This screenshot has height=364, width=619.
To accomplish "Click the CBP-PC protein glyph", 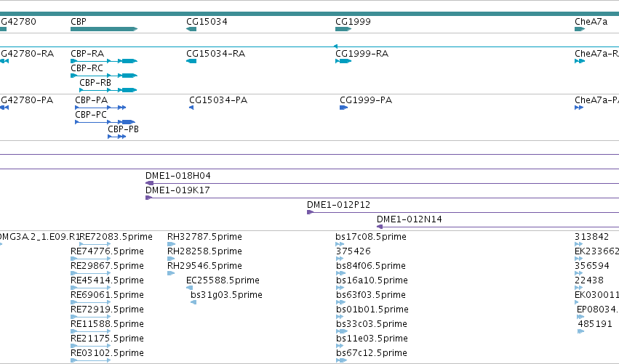I will coord(105,122).
